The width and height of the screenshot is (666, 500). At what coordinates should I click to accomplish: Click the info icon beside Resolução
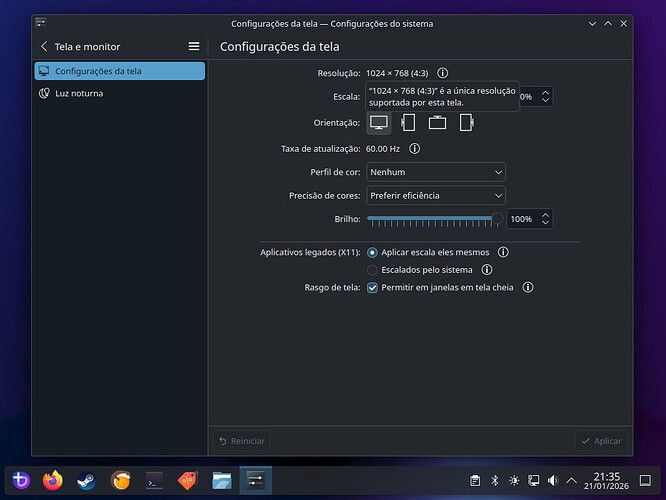click(442, 73)
